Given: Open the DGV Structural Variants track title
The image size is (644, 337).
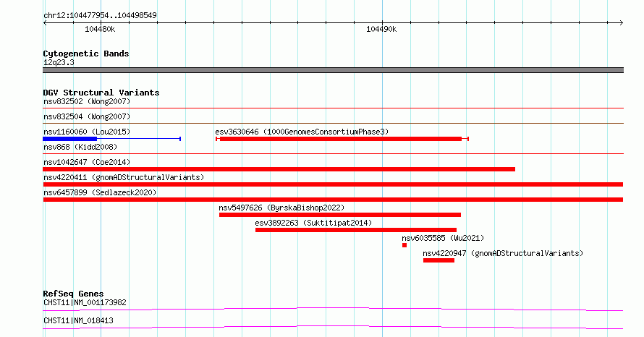Looking at the screenshot, I should pos(101,93).
